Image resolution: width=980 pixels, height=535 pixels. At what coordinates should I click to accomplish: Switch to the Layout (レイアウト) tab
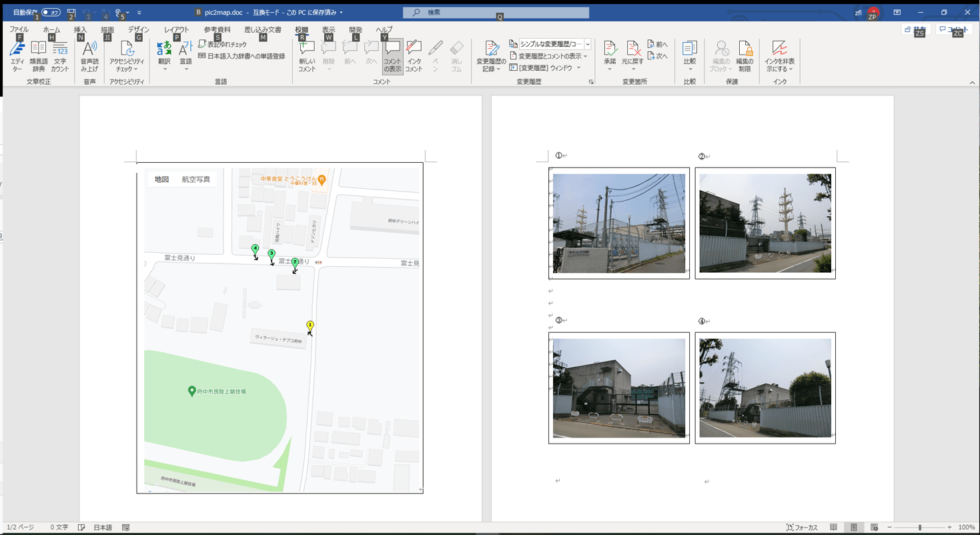tap(177, 30)
